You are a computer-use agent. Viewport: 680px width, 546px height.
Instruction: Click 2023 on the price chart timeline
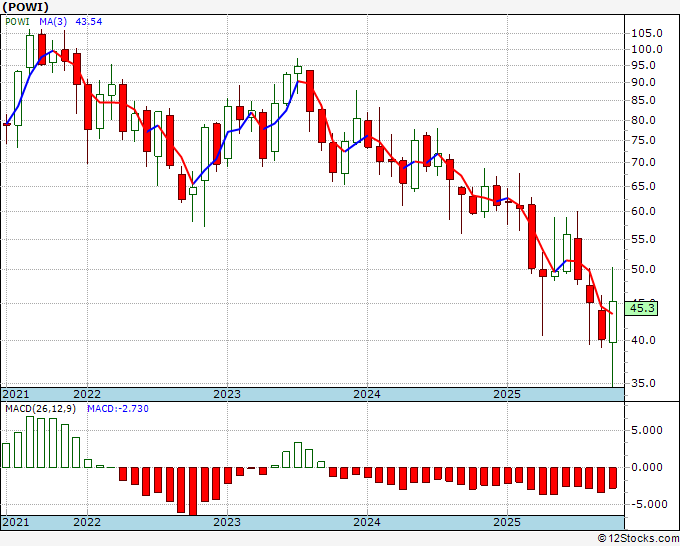pyautogui.click(x=226, y=394)
